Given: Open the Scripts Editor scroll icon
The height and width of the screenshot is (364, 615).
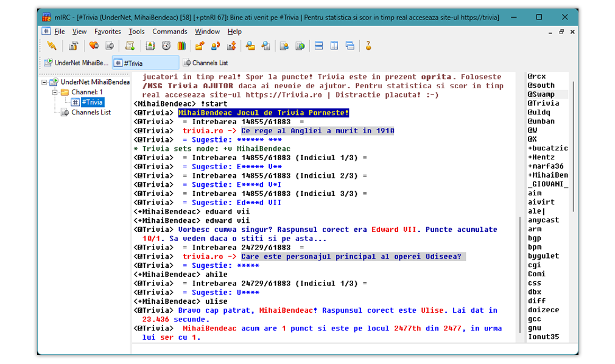Looking at the screenshot, I should pyautogui.click(x=130, y=46).
